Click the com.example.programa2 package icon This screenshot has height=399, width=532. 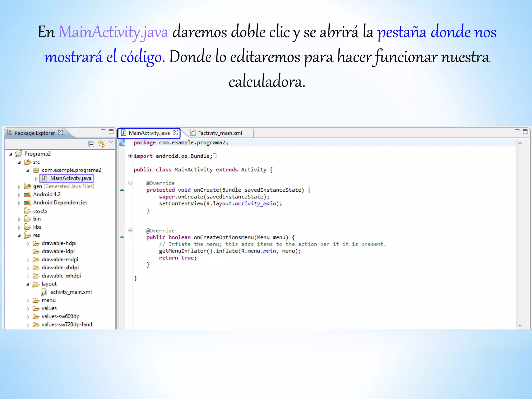coord(36,170)
